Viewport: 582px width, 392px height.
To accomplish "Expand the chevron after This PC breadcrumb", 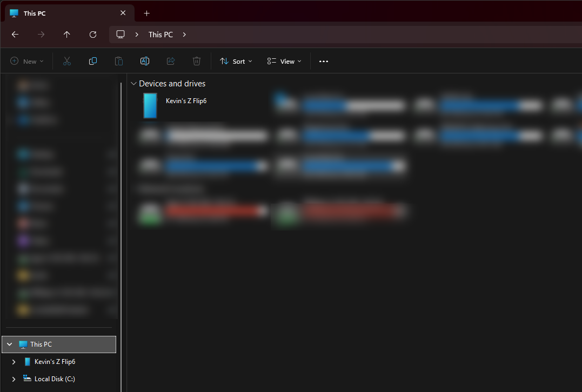I will (x=184, y=35).
